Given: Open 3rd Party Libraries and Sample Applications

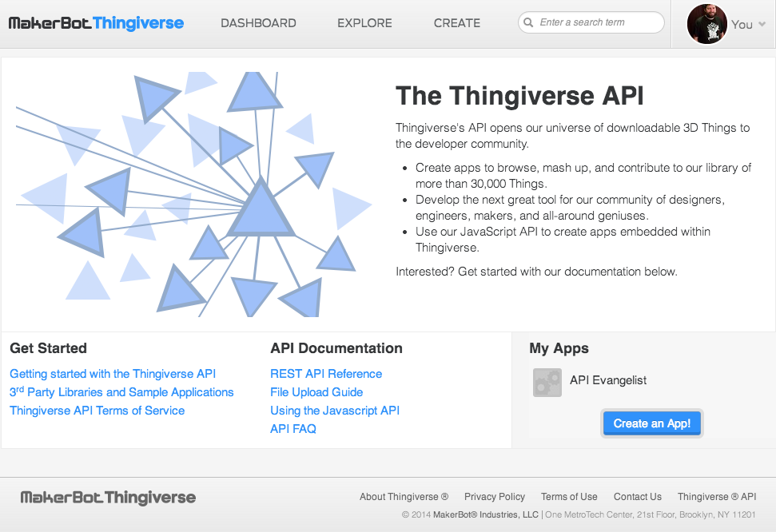Looking at the screenshot, I should (121, 392).
